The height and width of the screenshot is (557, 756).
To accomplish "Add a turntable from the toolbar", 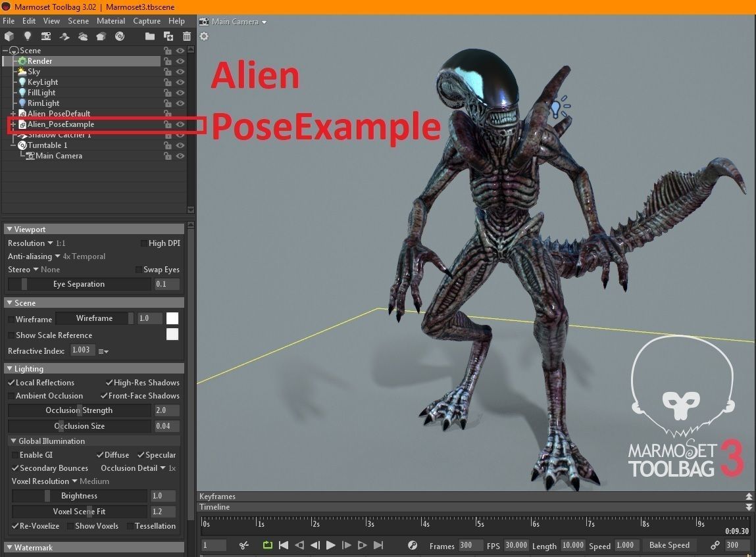I will (120, 36).
